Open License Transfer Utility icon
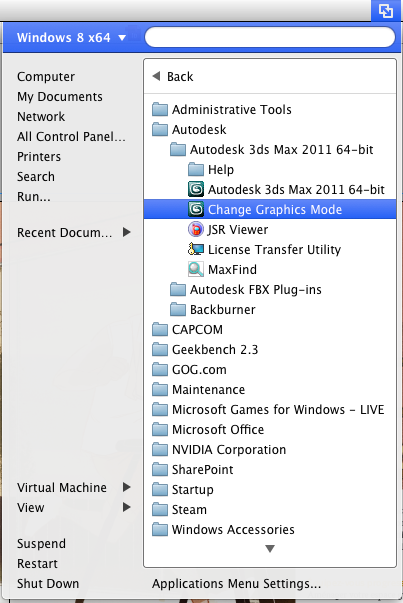Viewport: 403px width, 603px height. 196,249
